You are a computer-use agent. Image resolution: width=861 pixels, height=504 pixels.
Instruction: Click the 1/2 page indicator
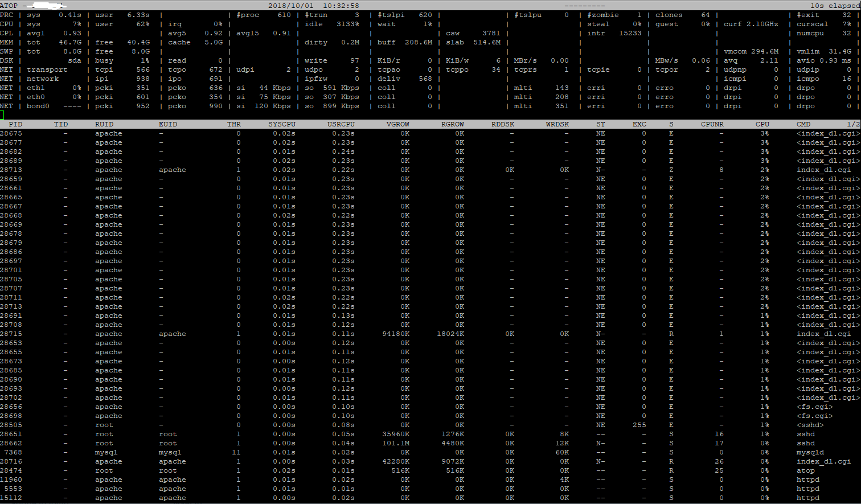coord(854,124)
